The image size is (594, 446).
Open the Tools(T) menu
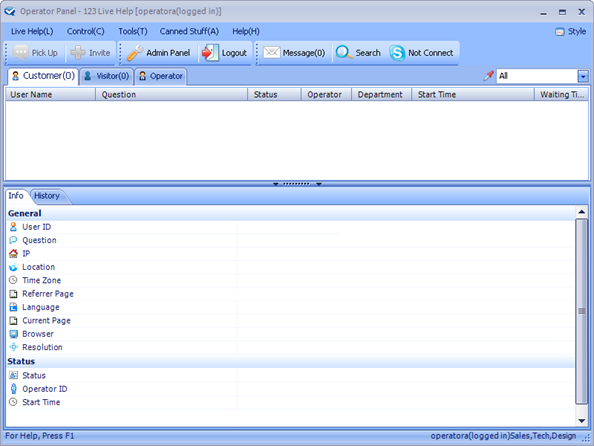pyautogui.click(x=133, y=31)
